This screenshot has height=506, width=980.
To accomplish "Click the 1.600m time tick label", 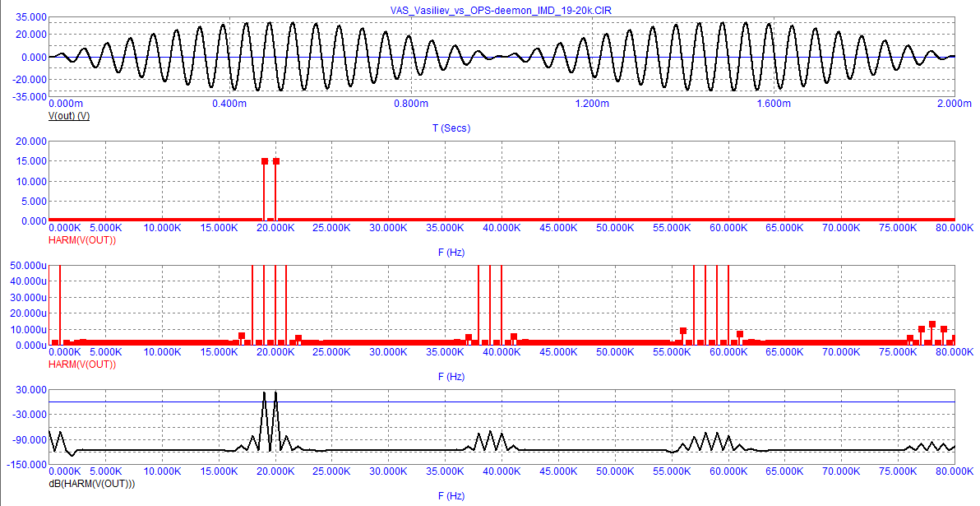I will [x=773, y=103].
